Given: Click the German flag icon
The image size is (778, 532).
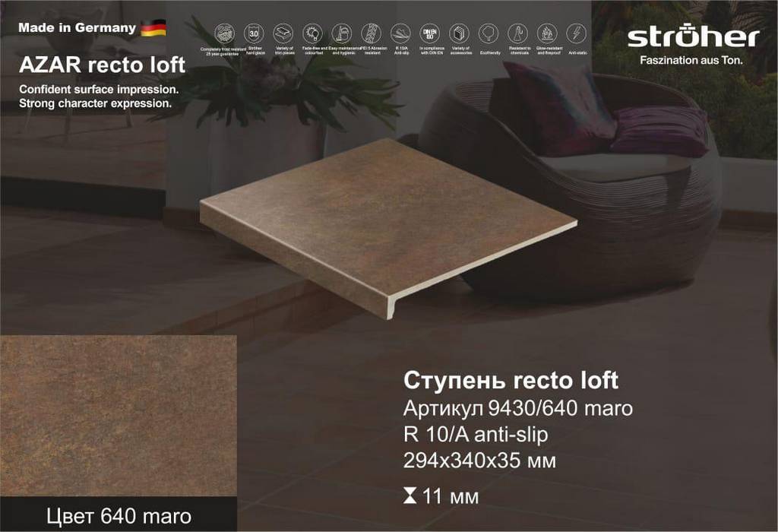Looking at the screenshot, I should point(153,28).
